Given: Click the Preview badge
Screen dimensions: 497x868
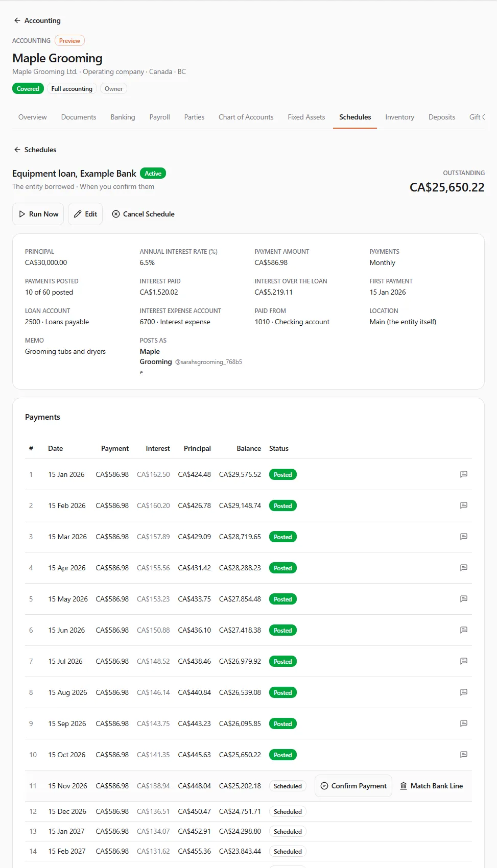Looking at the screenshot, I should [x=69, y=41].
